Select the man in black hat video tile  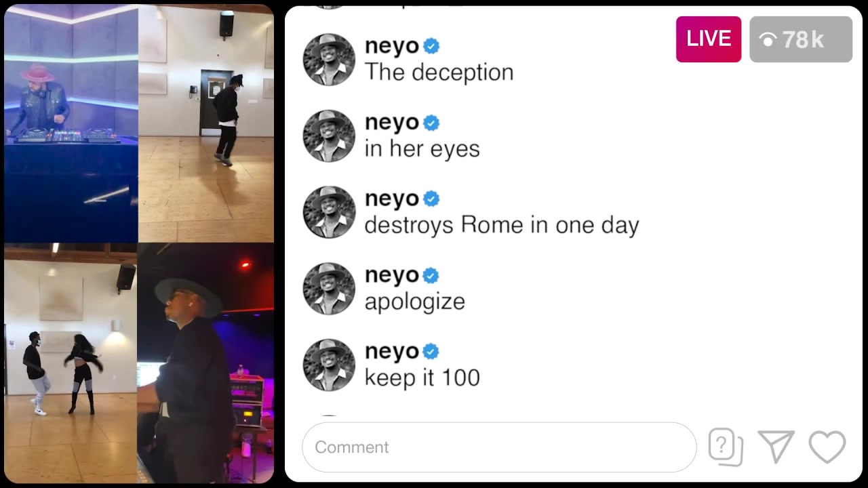(205, 363)
